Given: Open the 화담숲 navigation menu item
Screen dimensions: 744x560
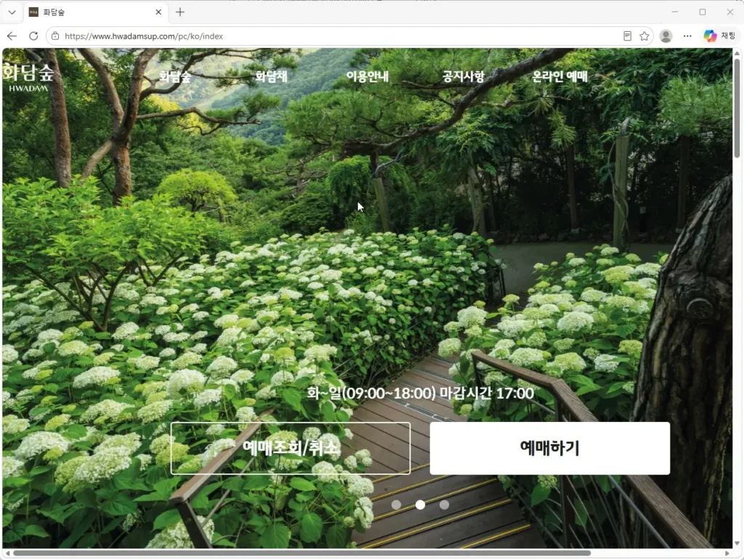Looking at the screenshot, I should click(174, 76).
